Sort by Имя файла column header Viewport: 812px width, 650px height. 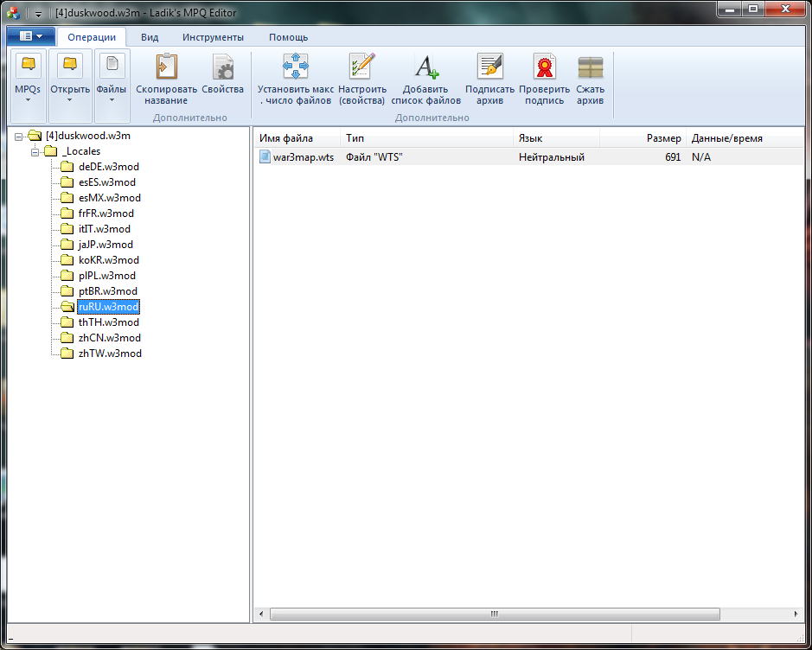tap(297, 138)
